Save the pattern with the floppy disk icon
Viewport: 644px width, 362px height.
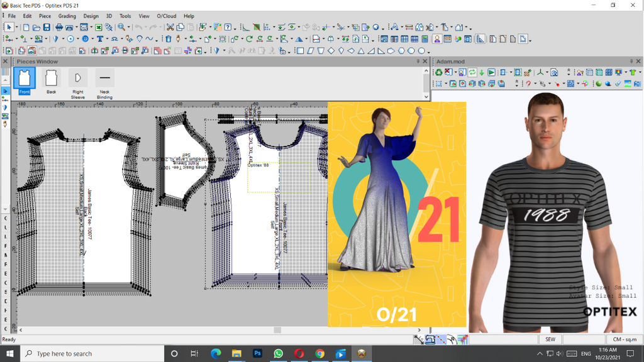[x=47, y=28]
